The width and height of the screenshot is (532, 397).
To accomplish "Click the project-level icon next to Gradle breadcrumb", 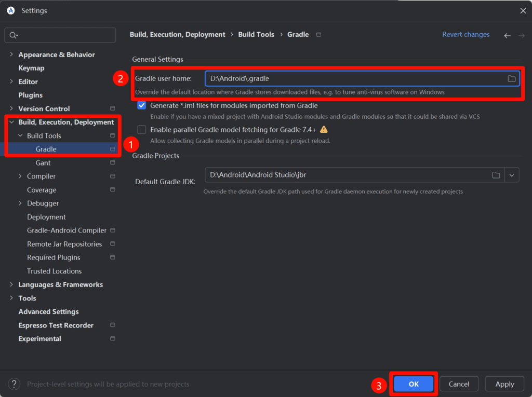I will coord(318,35).
